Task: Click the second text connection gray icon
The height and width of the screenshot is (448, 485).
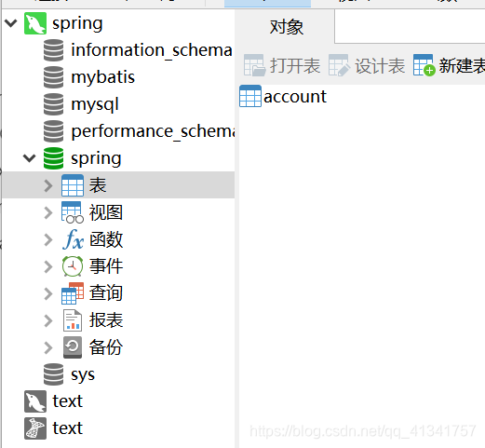Action: click(35, 428)
